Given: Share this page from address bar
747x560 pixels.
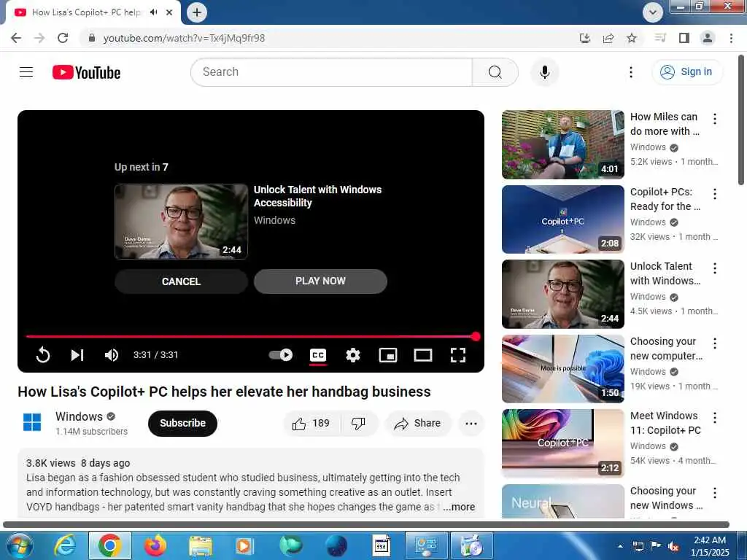Looking at the screenshot, I should click(608, 38).
